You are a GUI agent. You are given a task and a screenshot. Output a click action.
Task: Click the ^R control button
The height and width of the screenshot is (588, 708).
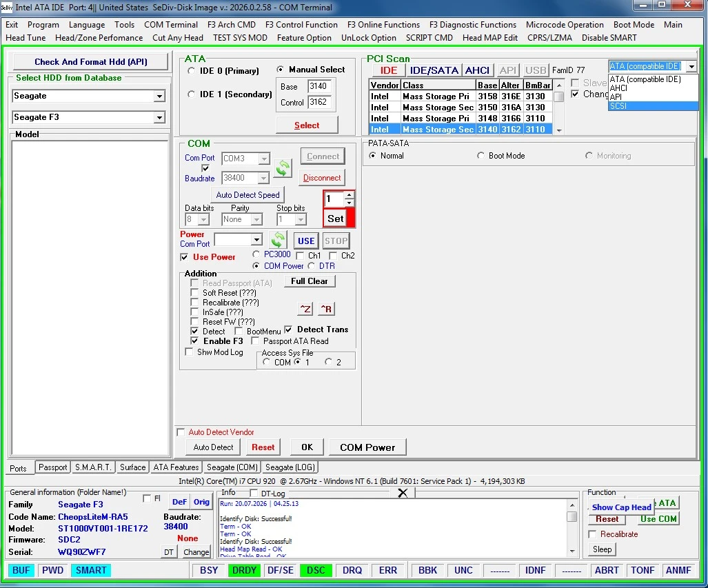coord(326,309)
